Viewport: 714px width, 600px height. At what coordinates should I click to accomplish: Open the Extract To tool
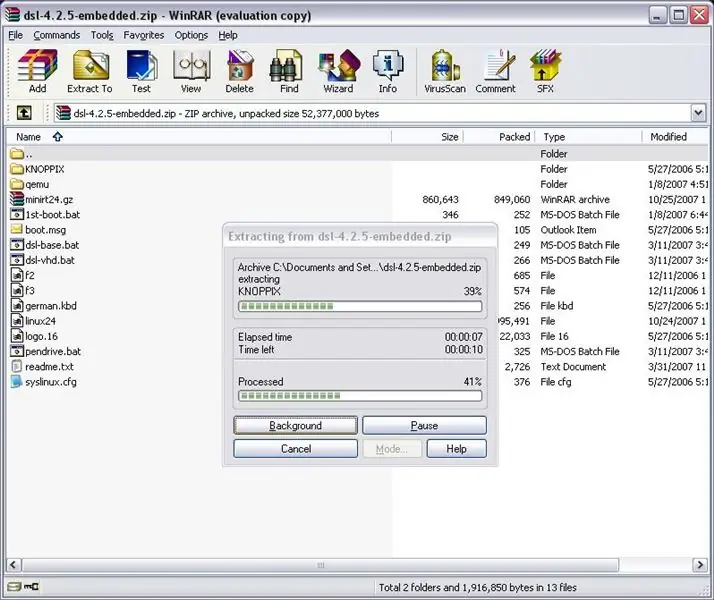[x=90, y=71]
